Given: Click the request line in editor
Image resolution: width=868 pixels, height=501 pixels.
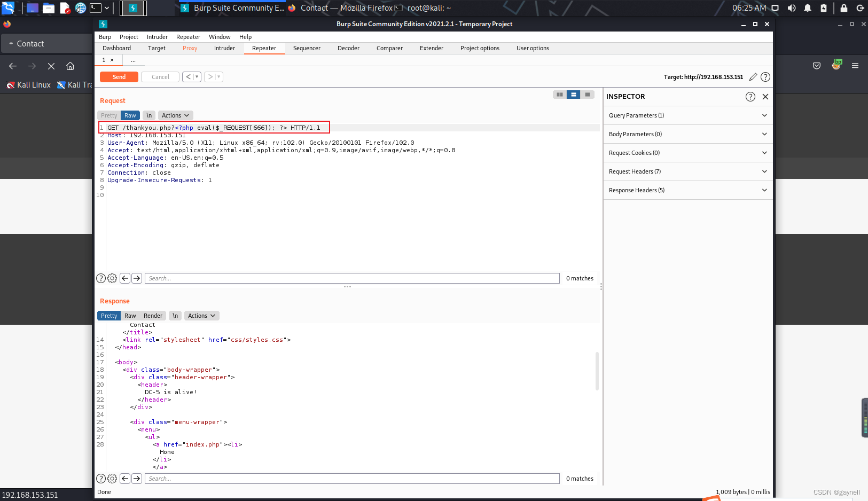Looking at the screenshot, I should tap(214, 128).
